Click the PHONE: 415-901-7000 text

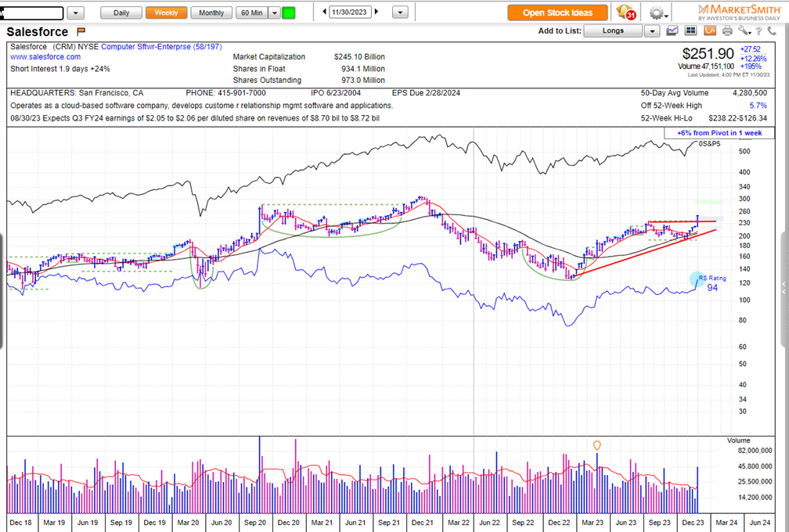pos(225,93)
